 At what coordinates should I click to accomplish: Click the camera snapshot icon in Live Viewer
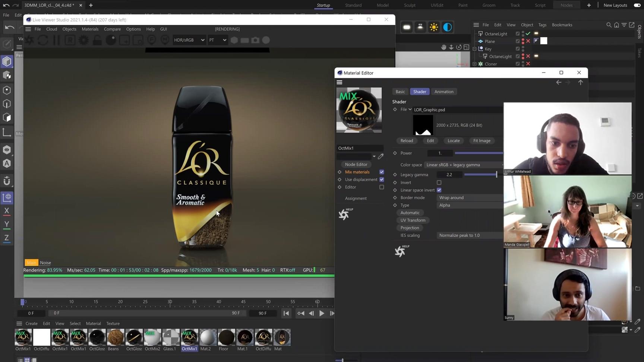coord(255,40)
